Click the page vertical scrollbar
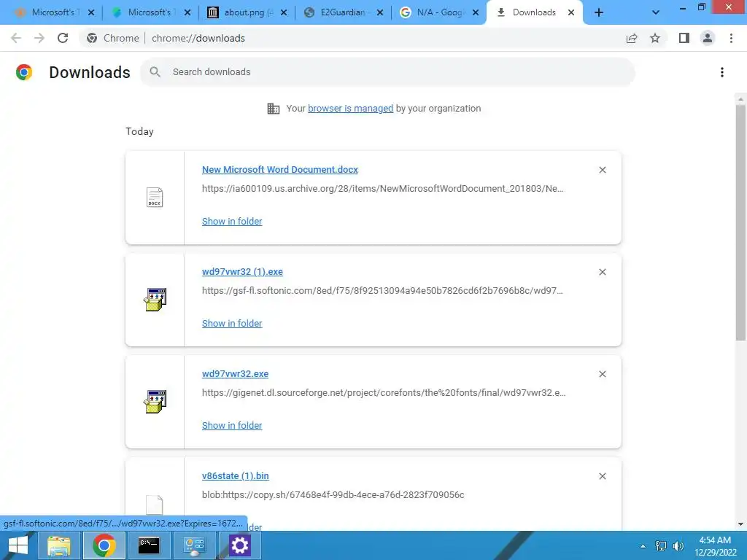Image resolution: width=747 pixels, height=560 pixels. point(740,222)
